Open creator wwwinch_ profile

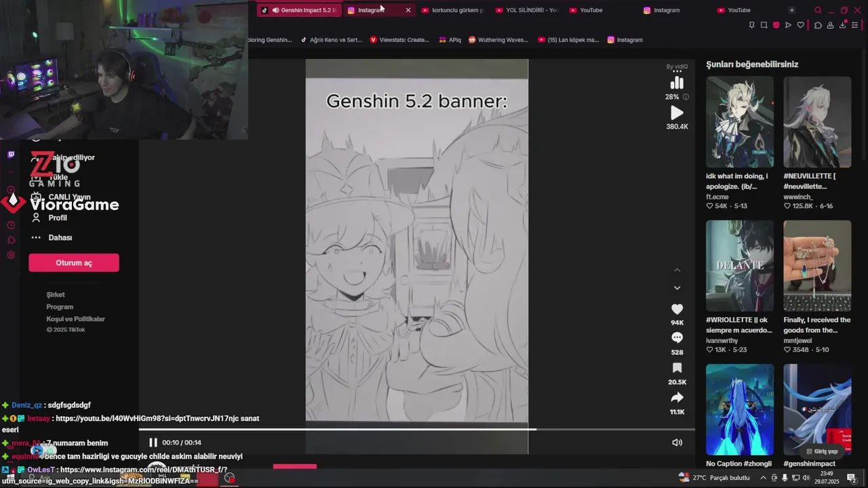[x=797, y=197]
